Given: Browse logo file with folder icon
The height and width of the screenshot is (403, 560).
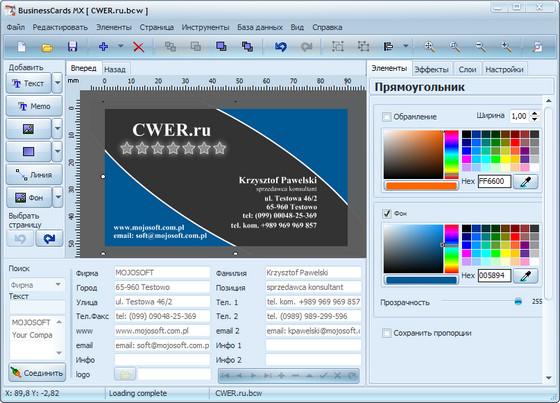Looking at the screenshot, I should point(125,375).
